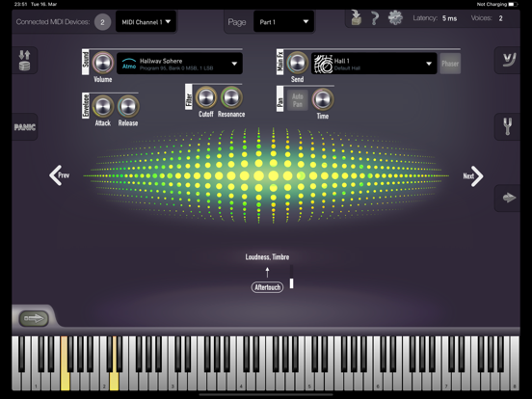Click the vertical 'Main Fx' section label
532x399 pixels.
tap(279, 62)
